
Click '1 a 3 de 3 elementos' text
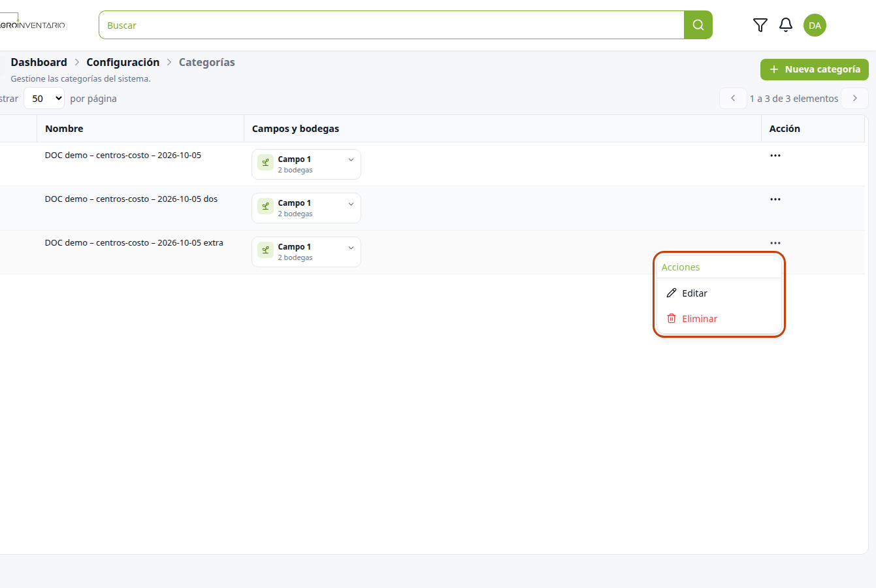click(794, 99)
